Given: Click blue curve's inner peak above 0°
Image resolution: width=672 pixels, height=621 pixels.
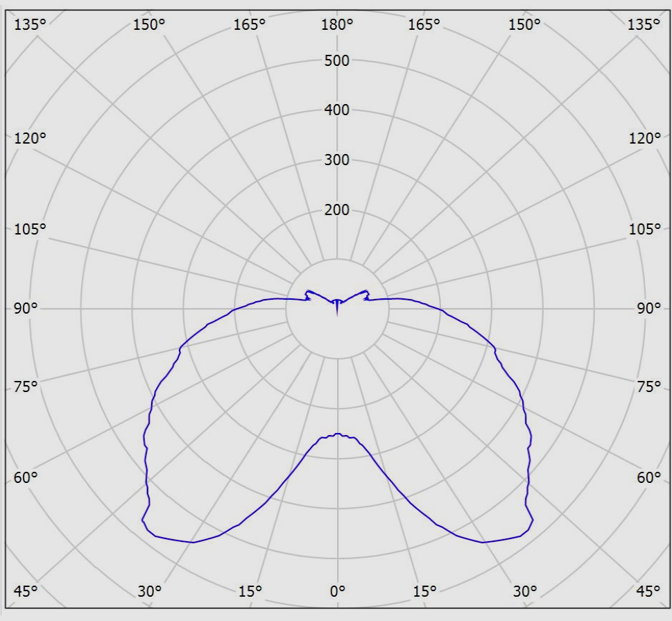Looking at the screenshot, I should coord(338,434).
